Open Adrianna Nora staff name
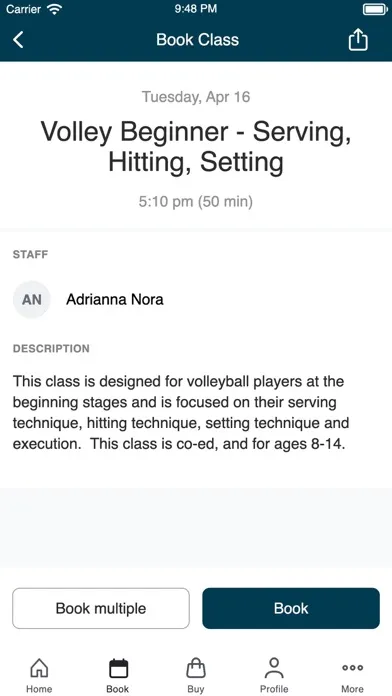The image size is (392, 696). tap(115, 300)
